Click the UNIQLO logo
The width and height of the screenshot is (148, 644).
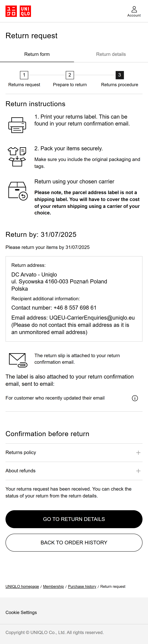18,11
